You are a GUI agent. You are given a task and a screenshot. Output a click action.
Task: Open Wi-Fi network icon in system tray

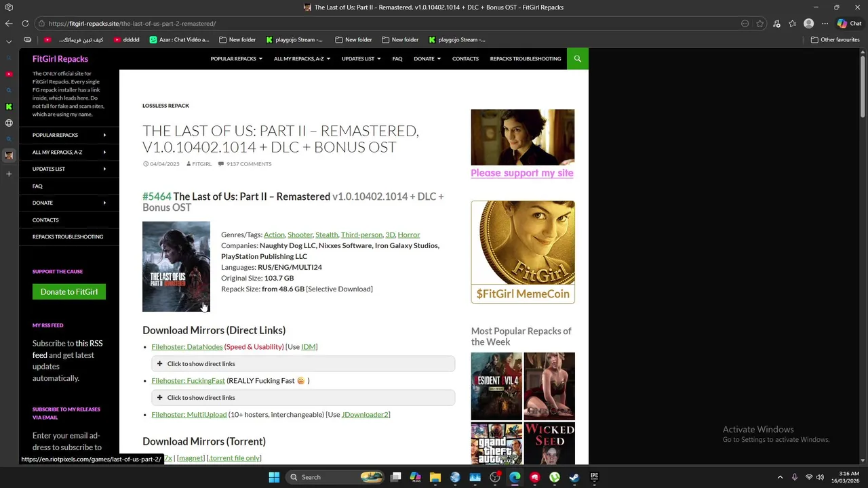[x=809, y=477]
